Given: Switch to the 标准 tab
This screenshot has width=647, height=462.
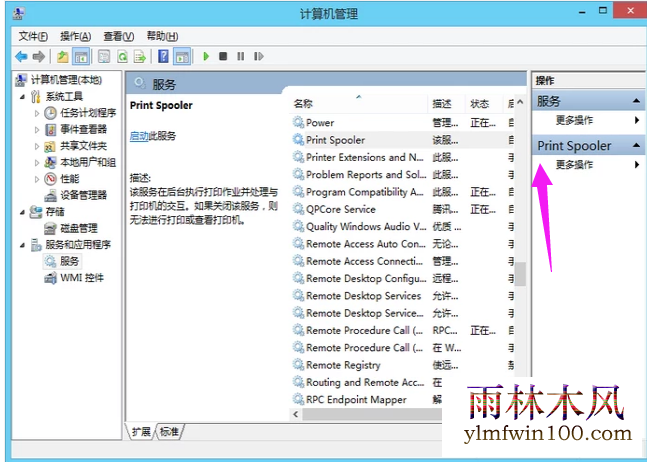Looking at the screenshot, I should click(x=169, y=431).
